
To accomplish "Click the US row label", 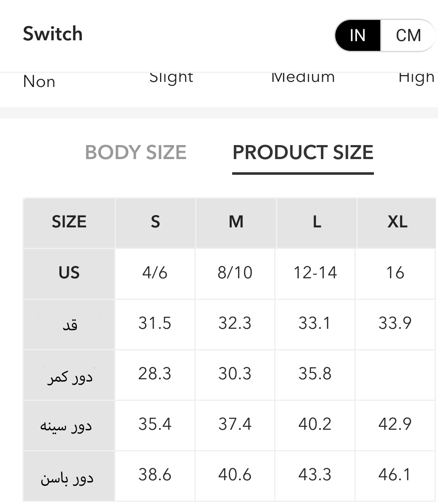I will click(x=69, y=273).
